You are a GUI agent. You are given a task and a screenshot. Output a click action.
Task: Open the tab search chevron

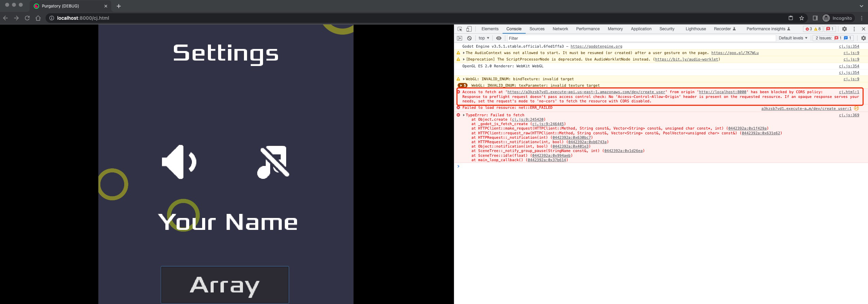click(x=862, y=6)
